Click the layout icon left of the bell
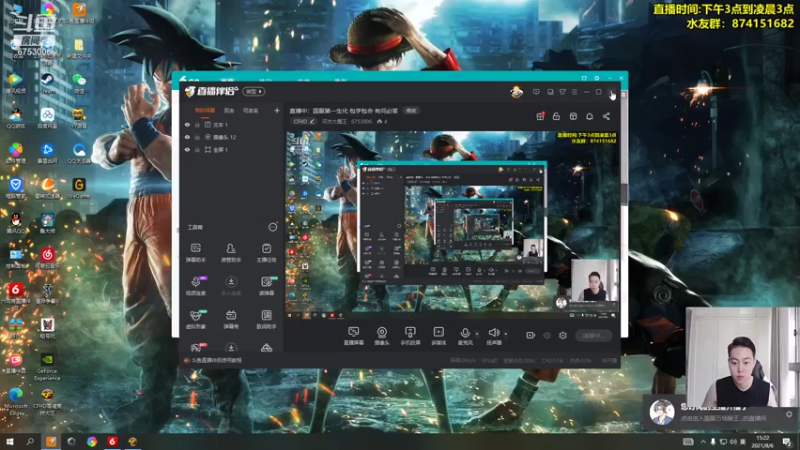 [573, 116]
